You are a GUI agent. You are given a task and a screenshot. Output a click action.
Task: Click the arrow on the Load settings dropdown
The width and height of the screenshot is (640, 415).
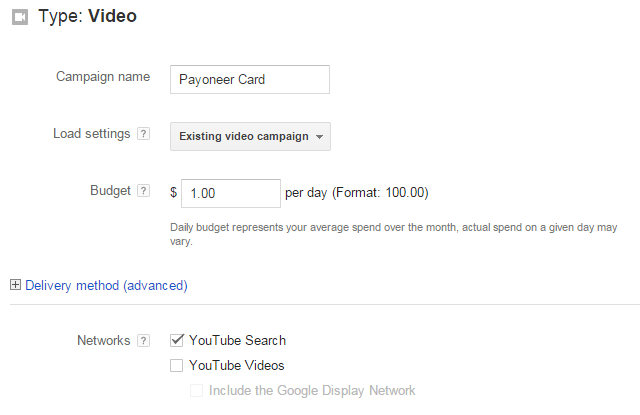tap(320, 137)
